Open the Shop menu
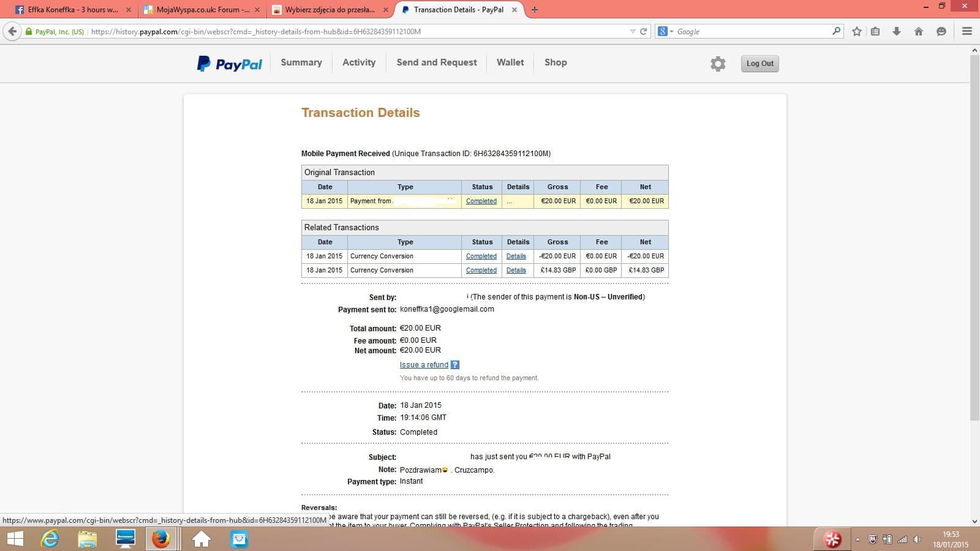Viewport: 980px width, 551px height. tap(556, 62)
